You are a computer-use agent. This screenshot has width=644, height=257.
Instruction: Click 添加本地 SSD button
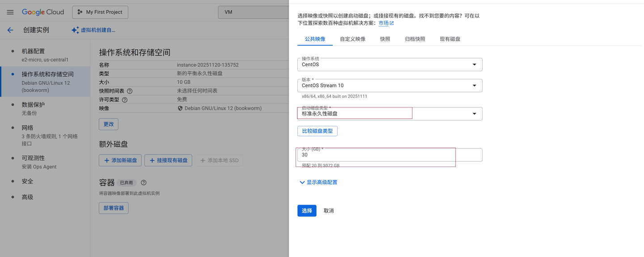(x=219, y=160)
